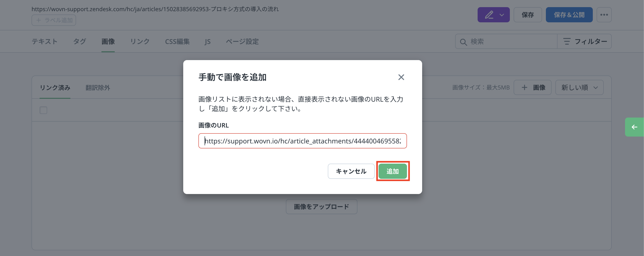Image resolution: width=644 pixels, height=256 pixels.
Task: Select the 画像 tab
Action: pyautogui.click(x=108, y=41)
